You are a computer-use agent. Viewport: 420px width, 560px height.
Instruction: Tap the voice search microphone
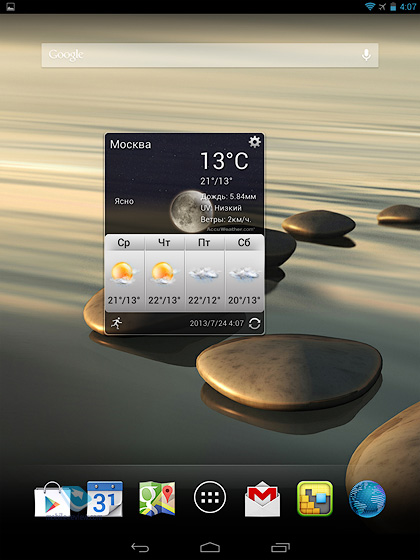coord(366,55)
